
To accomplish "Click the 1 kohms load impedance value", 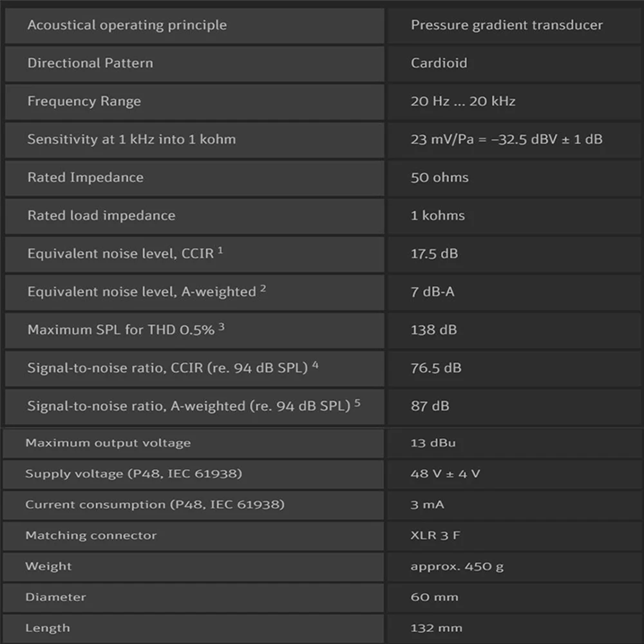I will point(438,215).
